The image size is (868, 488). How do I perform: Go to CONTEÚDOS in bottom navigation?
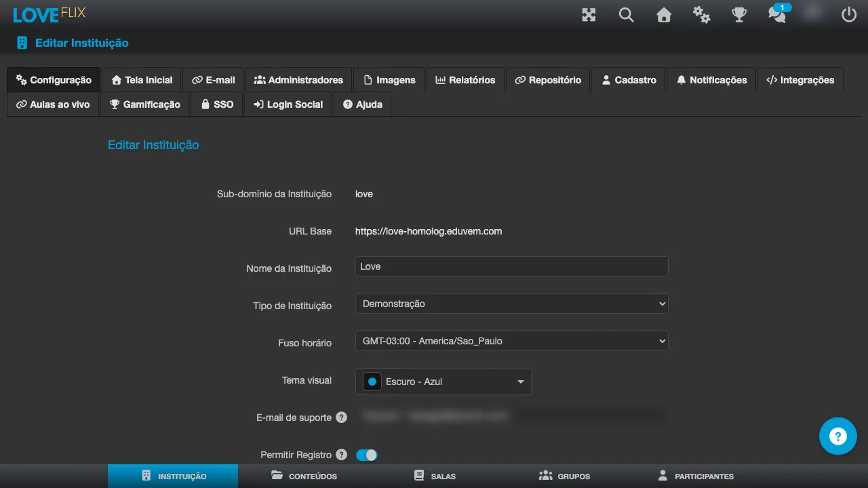304,476
